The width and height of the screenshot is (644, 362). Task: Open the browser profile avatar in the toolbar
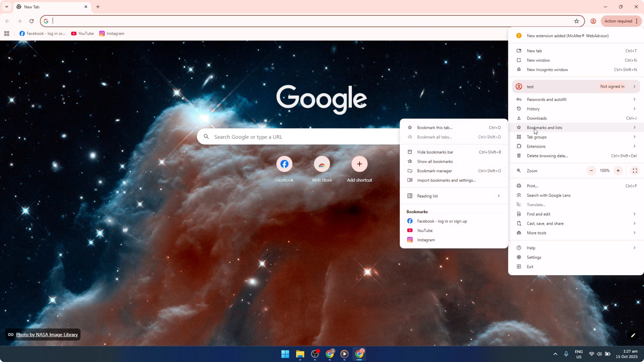(593, 21)
